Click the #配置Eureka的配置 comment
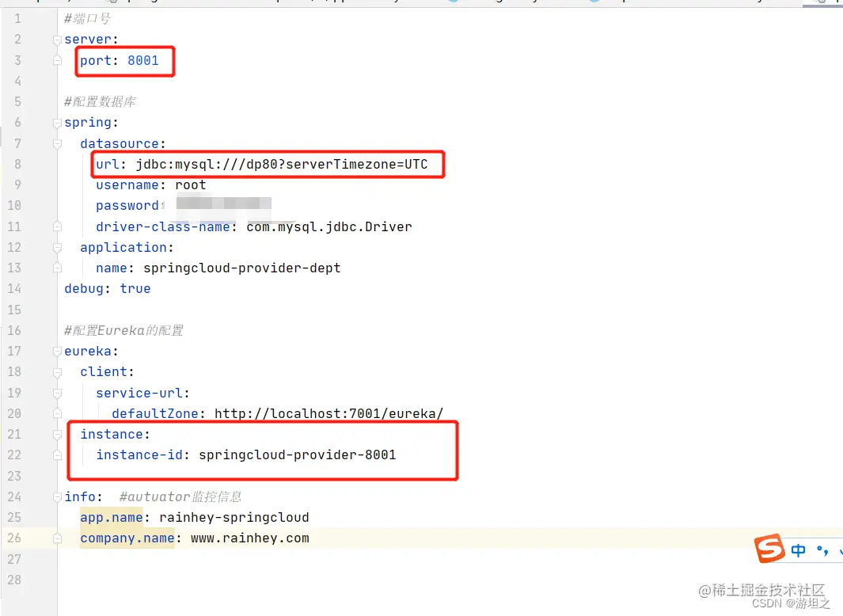843x616 pixels. 123,330
